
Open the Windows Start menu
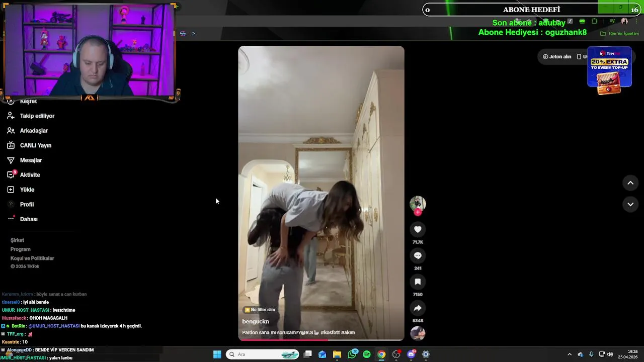point(217,354)
